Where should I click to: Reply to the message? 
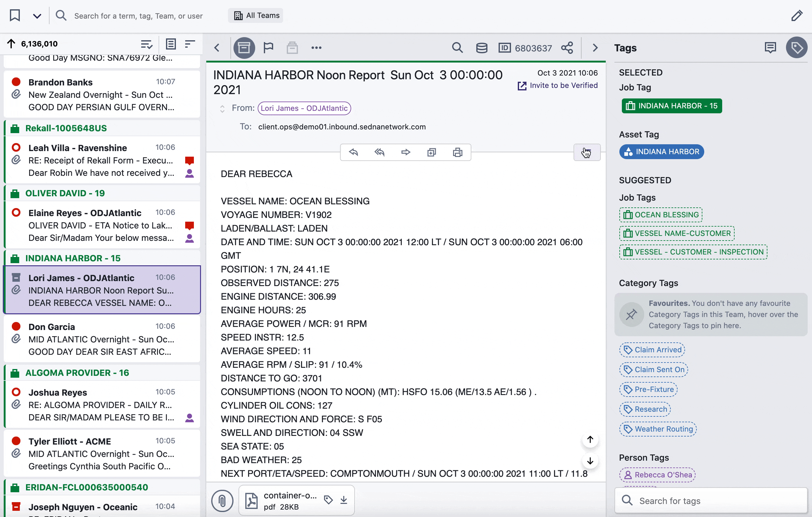[353, 152]
